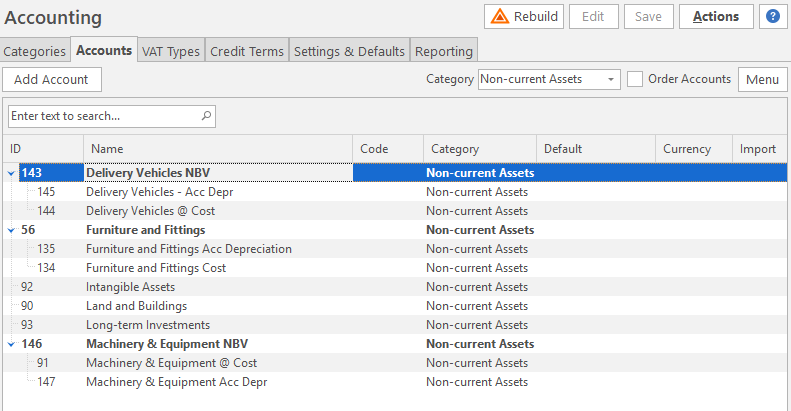
Task: Open the blue help question mark icon
Action: [773, 17]
